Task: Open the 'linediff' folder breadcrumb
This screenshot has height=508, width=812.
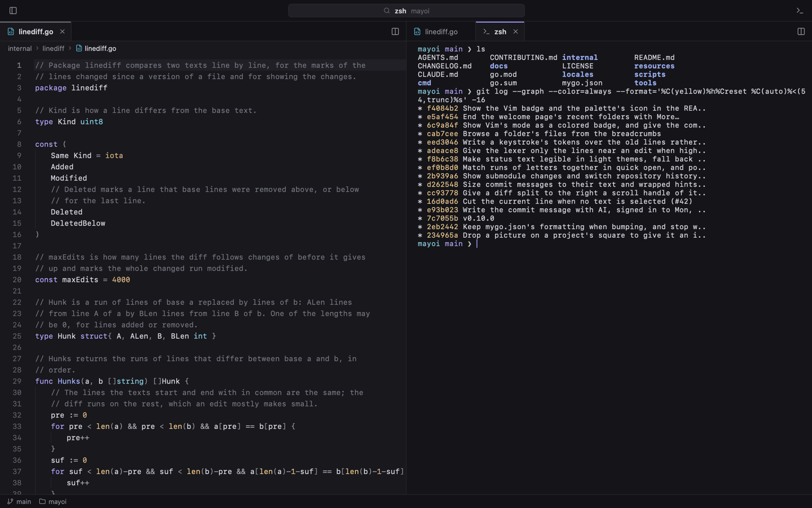Action: pyautogui.click(x=53, y=48)
